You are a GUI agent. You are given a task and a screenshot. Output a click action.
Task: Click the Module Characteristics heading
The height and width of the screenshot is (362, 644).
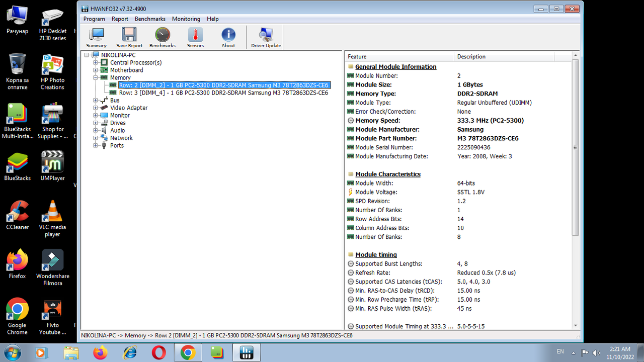387,174
